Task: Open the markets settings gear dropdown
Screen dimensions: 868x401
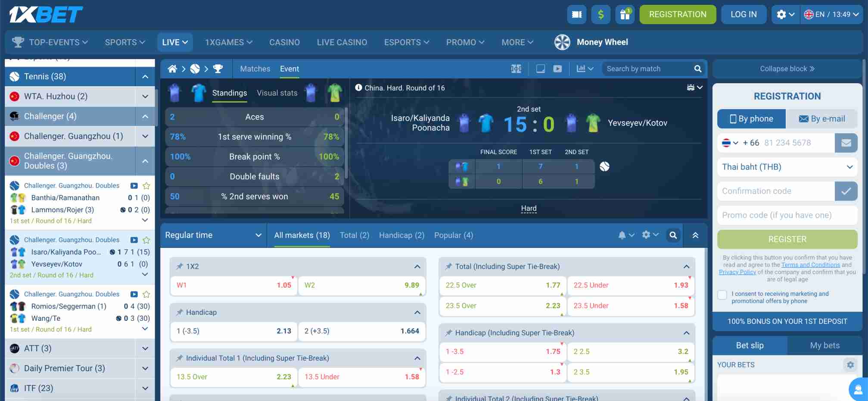Action: 650,235
